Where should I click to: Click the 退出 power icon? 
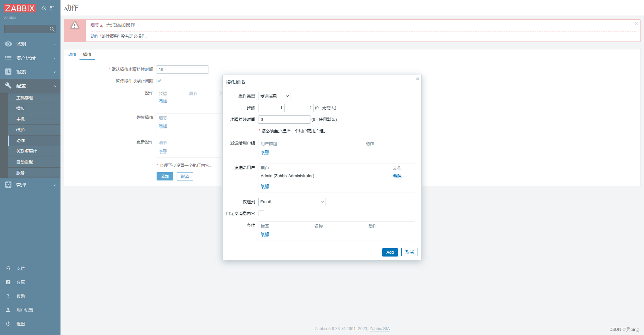pyautogui.click(x=8, y=324)
